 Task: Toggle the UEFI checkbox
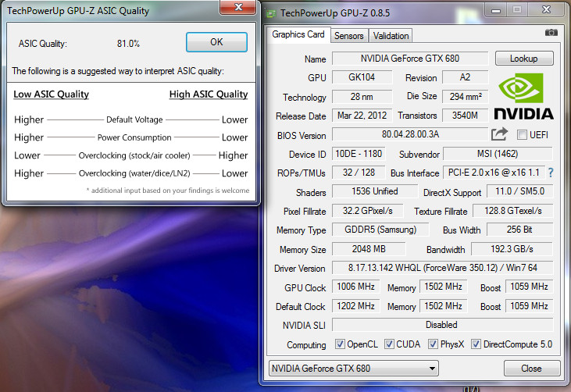pyautogui.click(x=522, y=134)
